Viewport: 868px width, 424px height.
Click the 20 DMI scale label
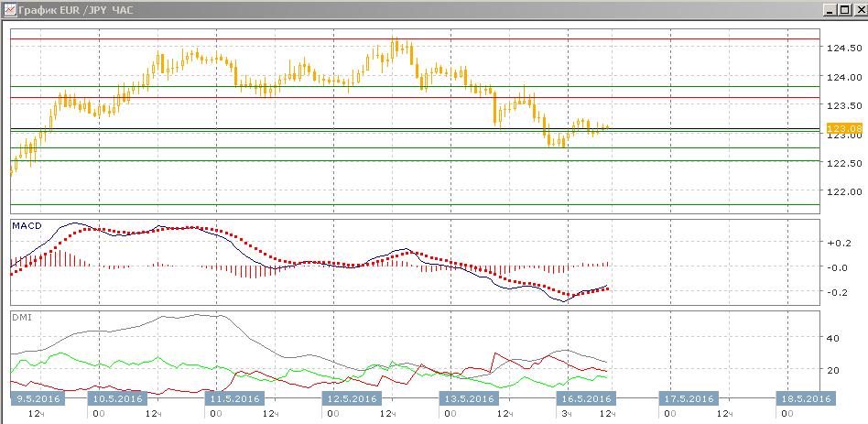835,370
